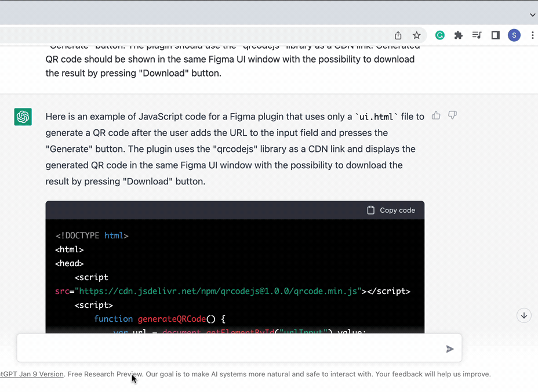Open the Chrome profile avatar
Screen dimensions: 538x392
(514, 35)
